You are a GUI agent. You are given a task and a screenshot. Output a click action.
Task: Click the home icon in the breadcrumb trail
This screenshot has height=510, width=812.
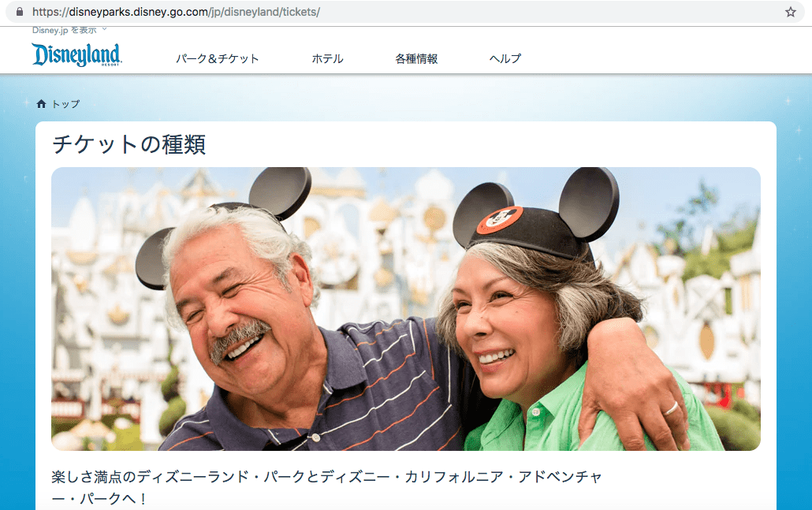[41, 103]
